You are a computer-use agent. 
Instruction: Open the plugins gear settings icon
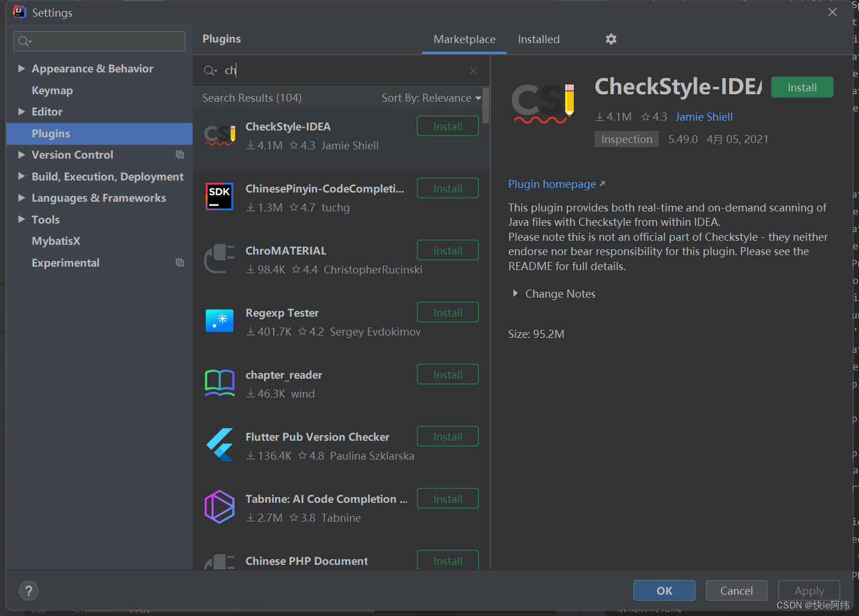[611, 39]
